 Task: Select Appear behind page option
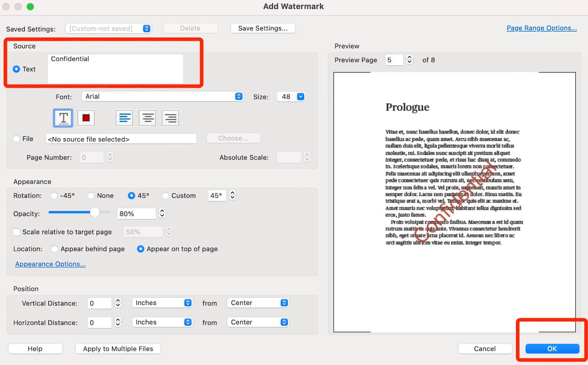(55, 249)
